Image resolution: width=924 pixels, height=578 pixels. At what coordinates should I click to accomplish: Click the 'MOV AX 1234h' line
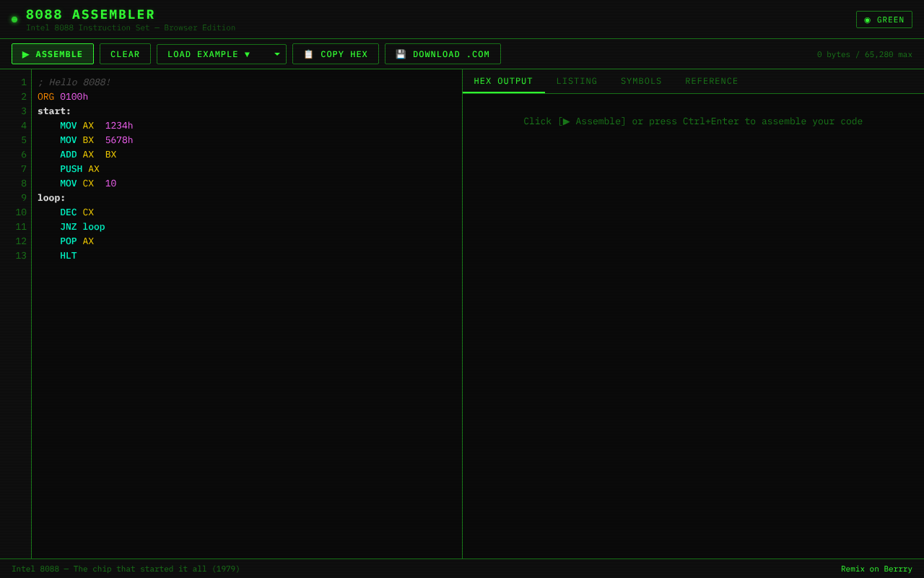(x=97, y=126)
